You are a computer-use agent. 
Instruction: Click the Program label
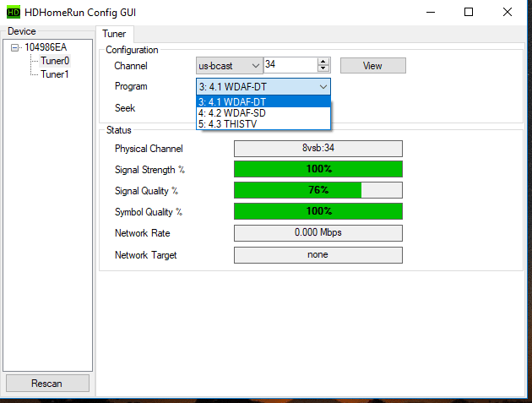[x=131, y=86]
